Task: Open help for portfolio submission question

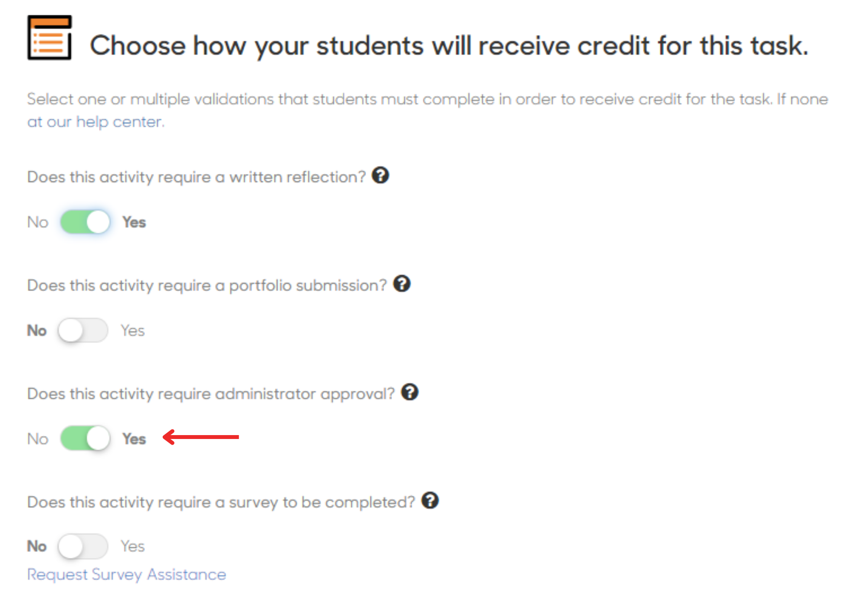Action: (402, 284)
